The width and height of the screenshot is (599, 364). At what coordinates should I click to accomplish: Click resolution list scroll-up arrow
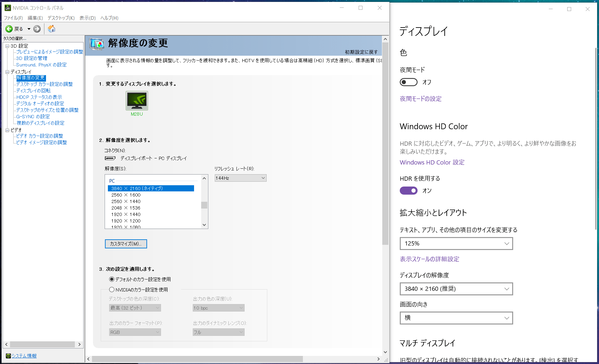point(204,178)
